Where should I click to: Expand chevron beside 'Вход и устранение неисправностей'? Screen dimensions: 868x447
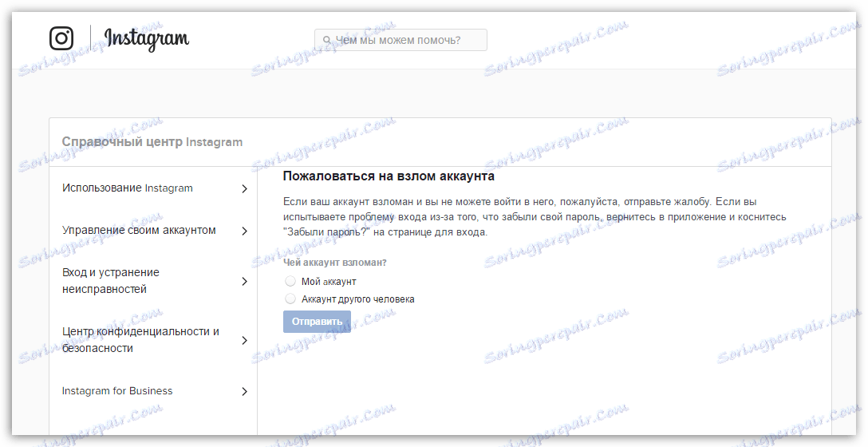pyautogui.click(x=245, y=282)
